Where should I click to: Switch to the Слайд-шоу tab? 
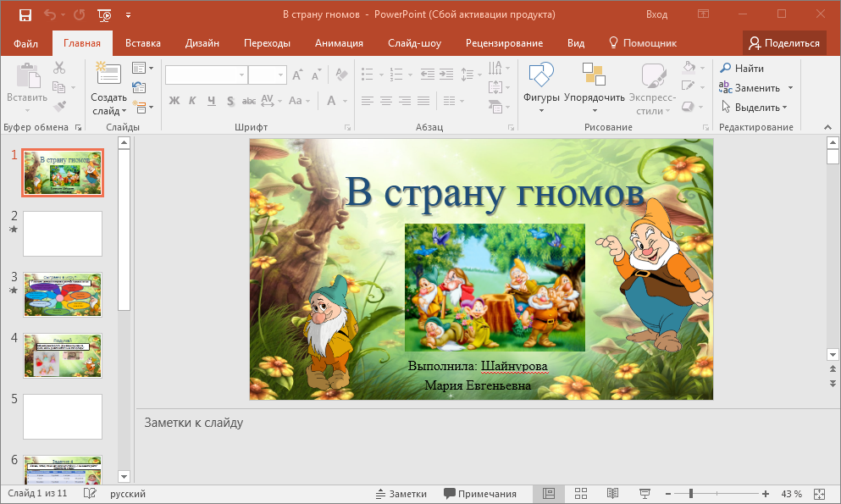[x=415, y=43]
